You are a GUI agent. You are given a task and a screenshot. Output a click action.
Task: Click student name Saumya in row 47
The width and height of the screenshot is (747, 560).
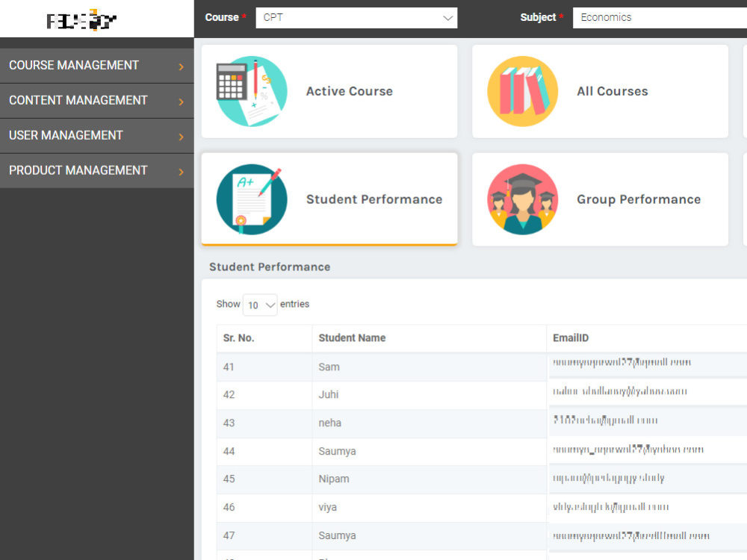point(337,535)
